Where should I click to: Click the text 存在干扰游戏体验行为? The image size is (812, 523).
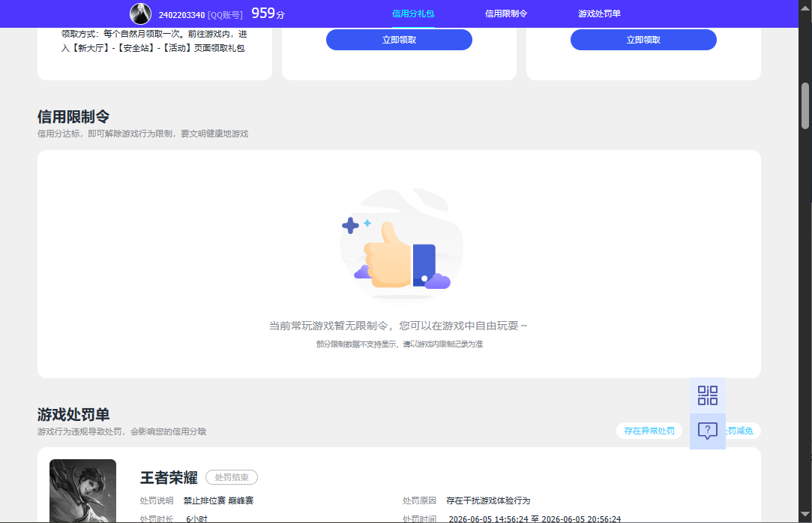click(488, 500)
